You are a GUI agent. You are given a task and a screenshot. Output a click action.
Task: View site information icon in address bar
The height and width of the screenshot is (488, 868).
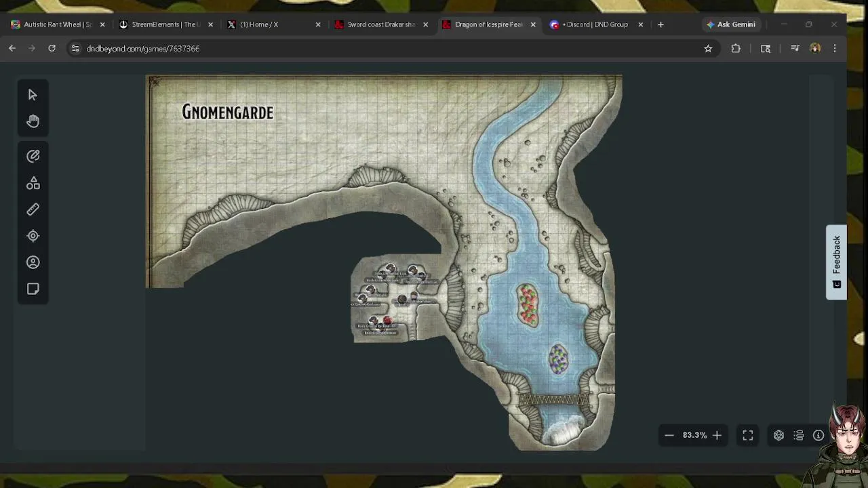click(75, 48)
